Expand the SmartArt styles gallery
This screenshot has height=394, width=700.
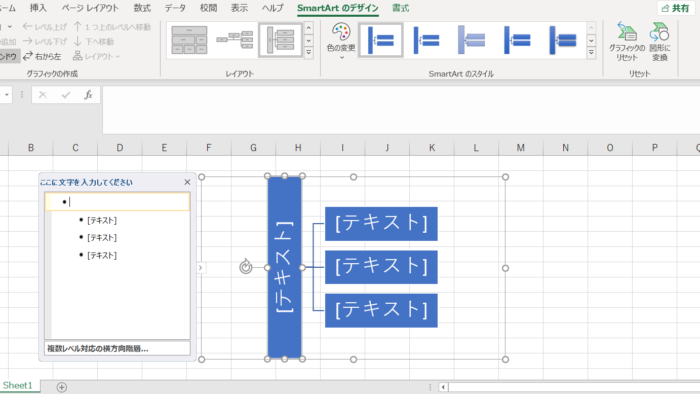coord(591,53)
